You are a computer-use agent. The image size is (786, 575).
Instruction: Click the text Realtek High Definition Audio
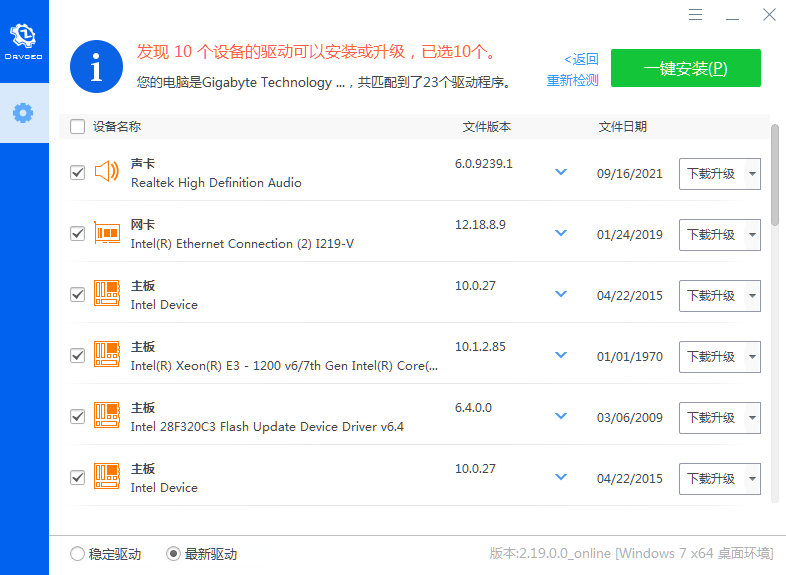coord(216,183)
